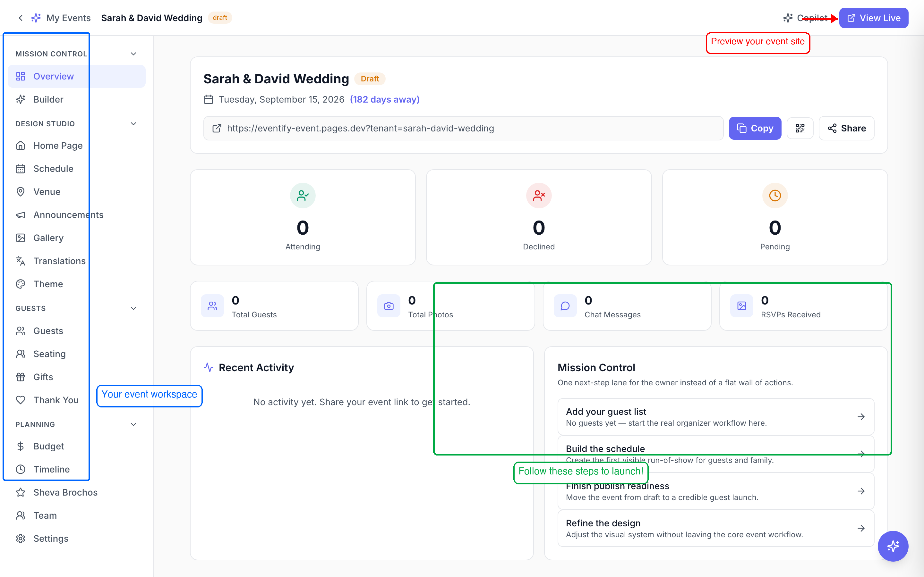Screen dimensions: 924x577
Task: Open Translations in the sidebar
Action: pos(59,261)
